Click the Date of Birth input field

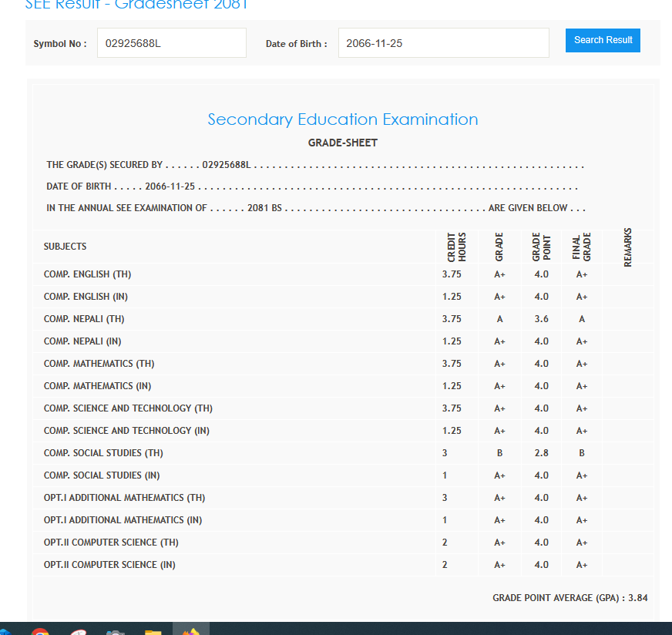(x=443, y=43)
